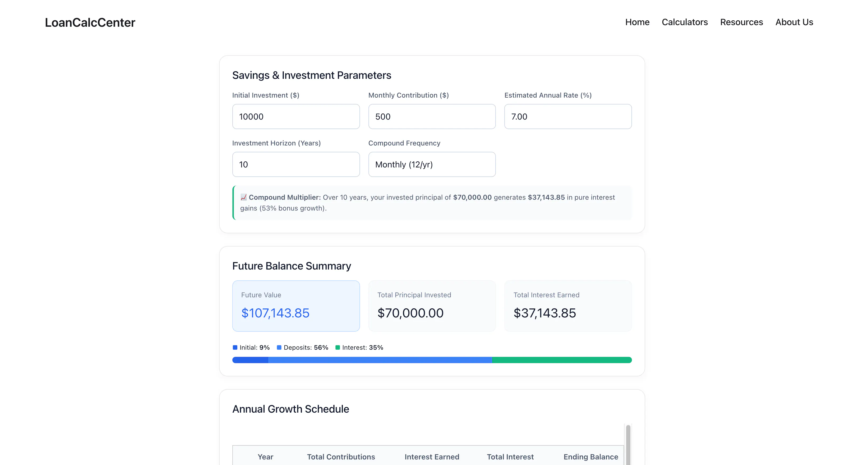Click the Interest legend green square

click(338, 347)
